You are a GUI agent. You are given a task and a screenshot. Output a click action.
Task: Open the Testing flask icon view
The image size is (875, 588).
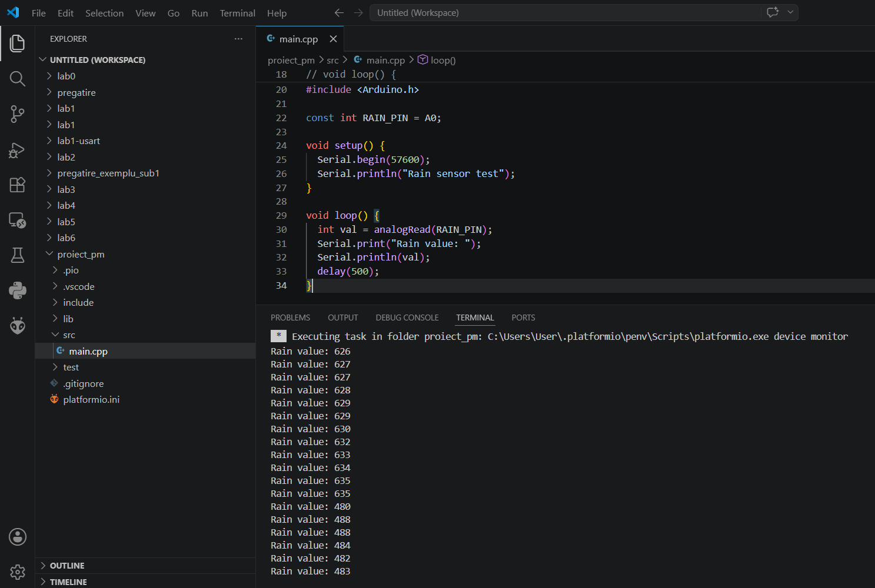pos(18,255)
